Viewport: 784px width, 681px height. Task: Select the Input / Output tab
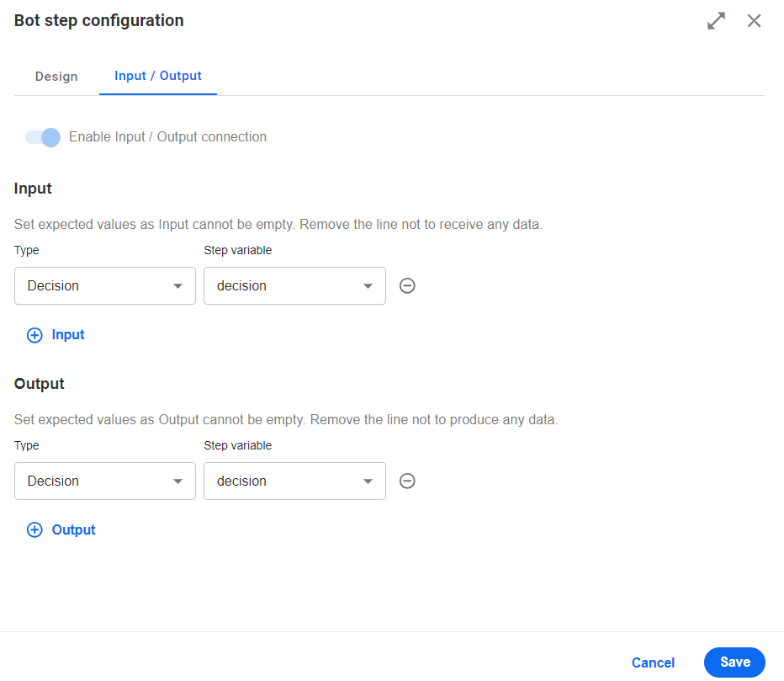(x=158, y=76)
